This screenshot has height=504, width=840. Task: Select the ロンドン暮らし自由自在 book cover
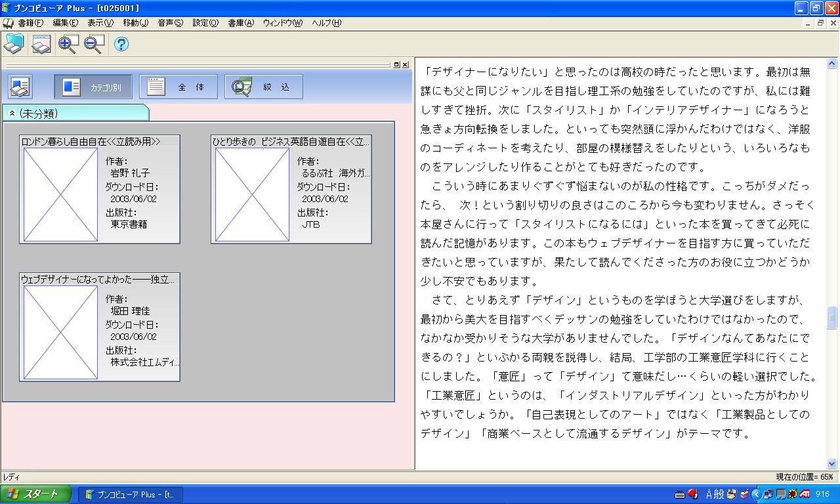click(60, 194)
